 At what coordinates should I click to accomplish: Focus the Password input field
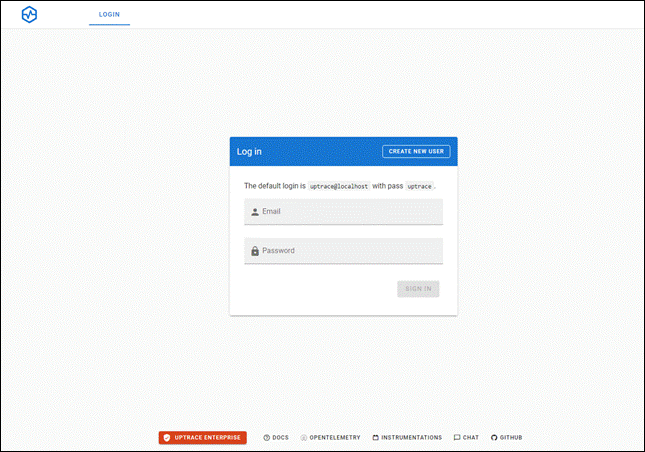343,250
